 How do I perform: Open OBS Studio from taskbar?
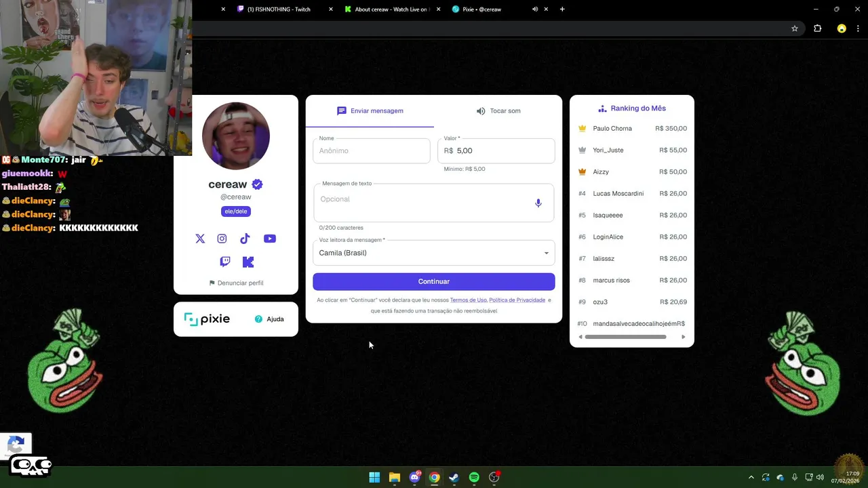pos(494,477)
